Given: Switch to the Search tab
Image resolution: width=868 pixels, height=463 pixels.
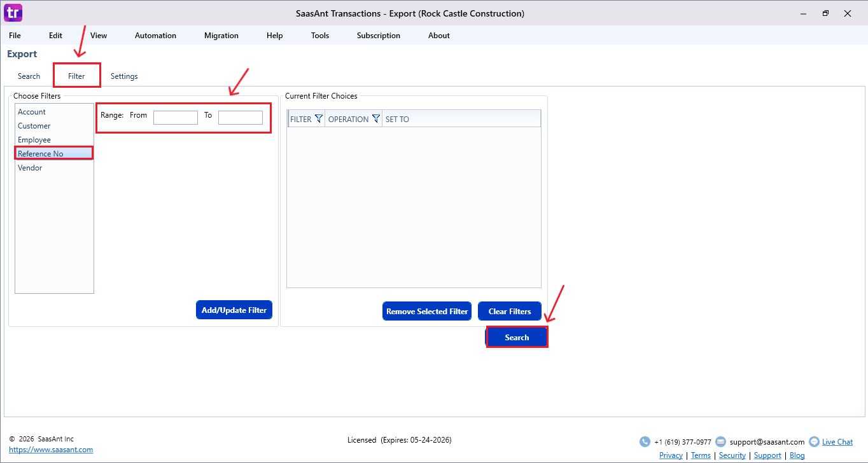Looking at the screenshot, I should pos(29,76).
